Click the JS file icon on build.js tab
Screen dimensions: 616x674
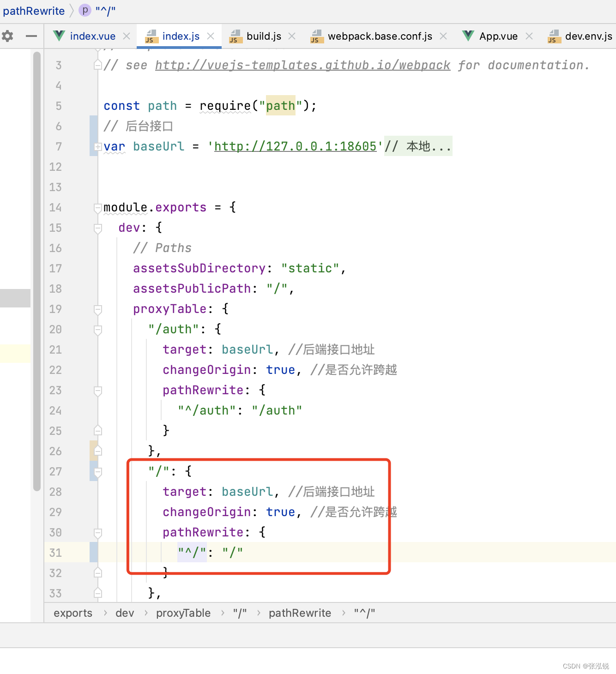click(x=236, y=36)
